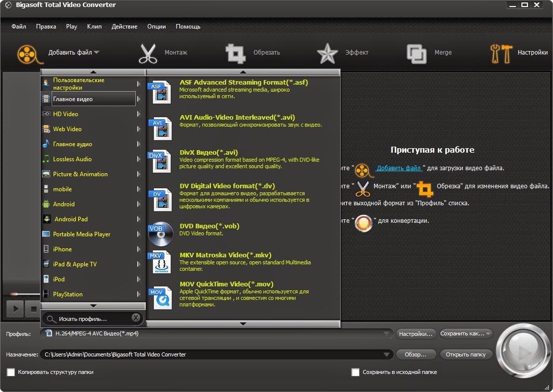Open the Профиль dropdown arrow
553x392 pixels.
(387, 333)
